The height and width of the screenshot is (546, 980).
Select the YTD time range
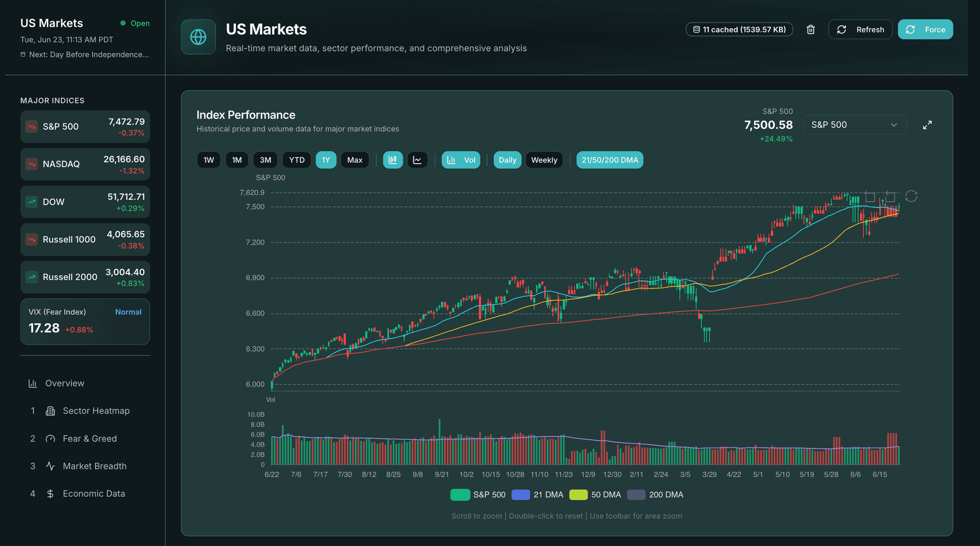297,160
